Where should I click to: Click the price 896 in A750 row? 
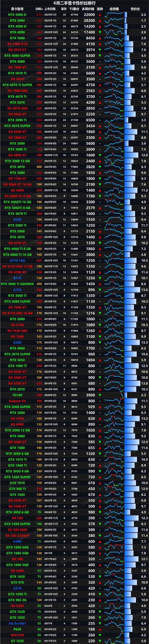coord(92,290)
